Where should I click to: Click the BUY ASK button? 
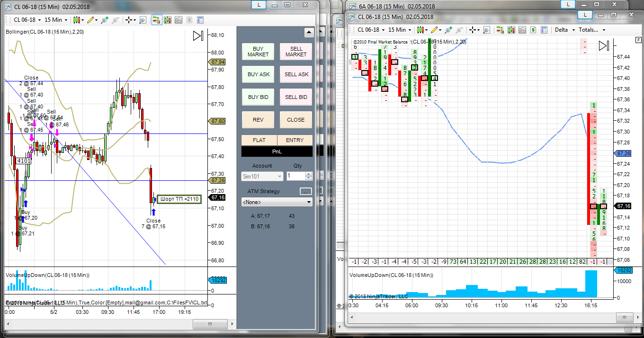click(258, 74)
